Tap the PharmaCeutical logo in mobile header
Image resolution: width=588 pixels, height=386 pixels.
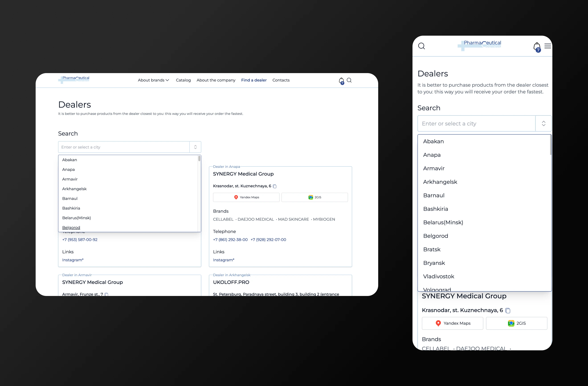tap(479, 46)
